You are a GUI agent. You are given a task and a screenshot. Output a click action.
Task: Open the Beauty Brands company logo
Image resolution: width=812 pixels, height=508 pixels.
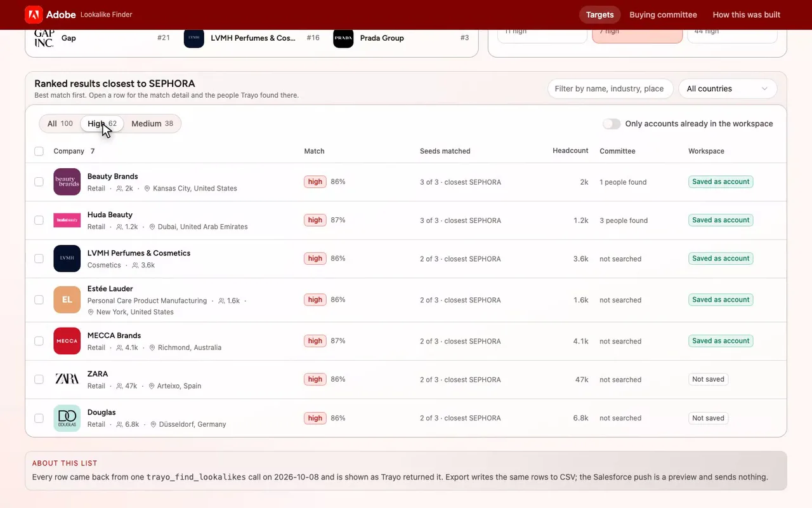pyautogui.click(x=67, y=182)
